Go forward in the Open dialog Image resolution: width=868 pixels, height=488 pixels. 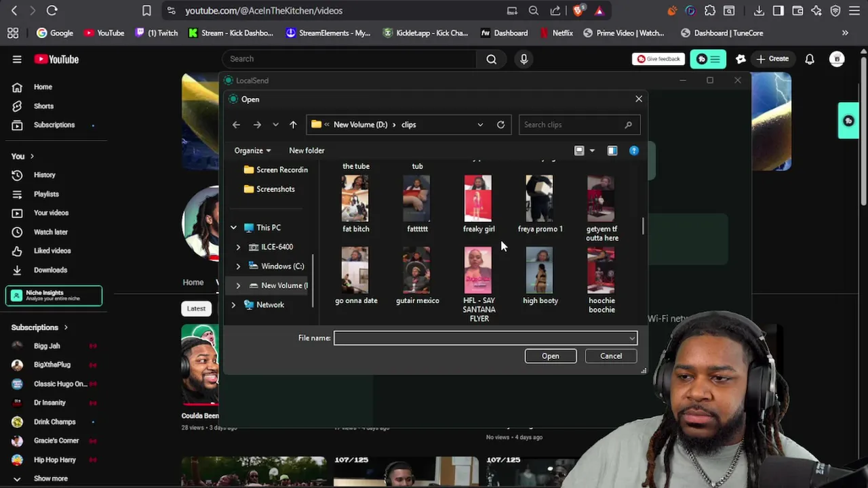click(257, 125)
